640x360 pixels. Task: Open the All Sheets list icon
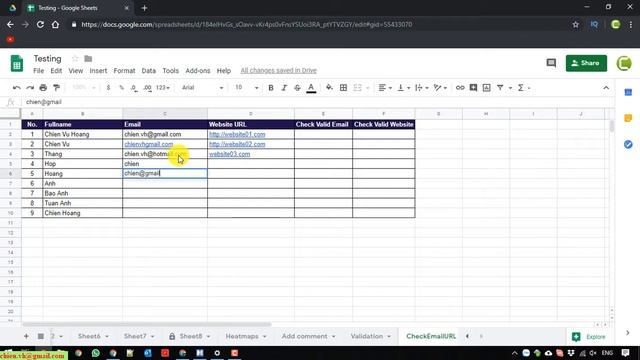[x=41, y=336]
